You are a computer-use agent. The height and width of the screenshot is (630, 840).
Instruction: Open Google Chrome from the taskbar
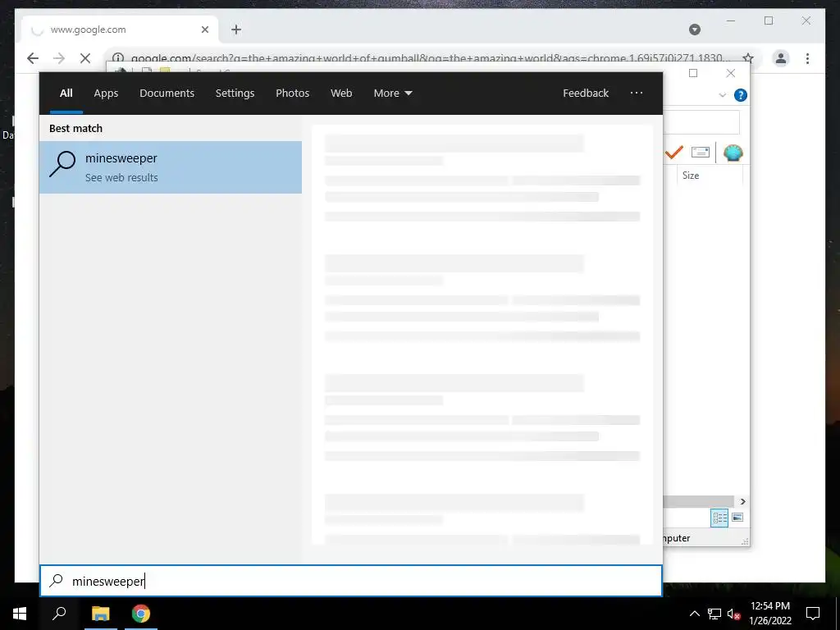pyautogui.click(x=141, y=614)
